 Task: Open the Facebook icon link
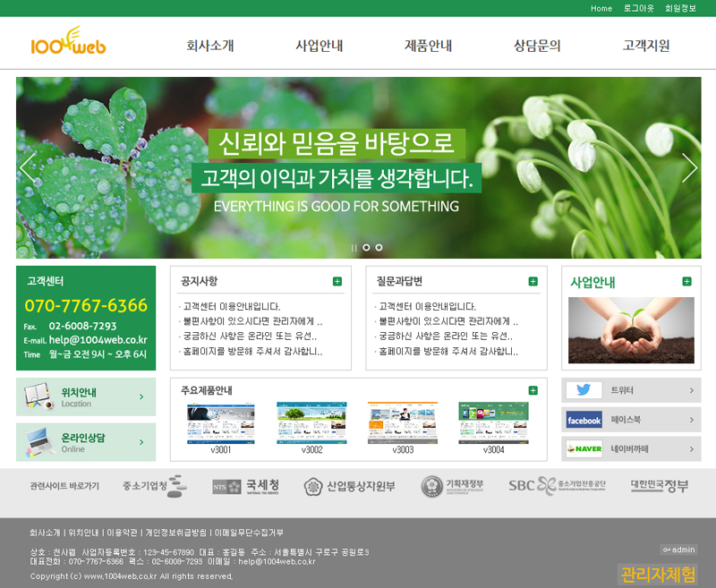coord(584,420)
